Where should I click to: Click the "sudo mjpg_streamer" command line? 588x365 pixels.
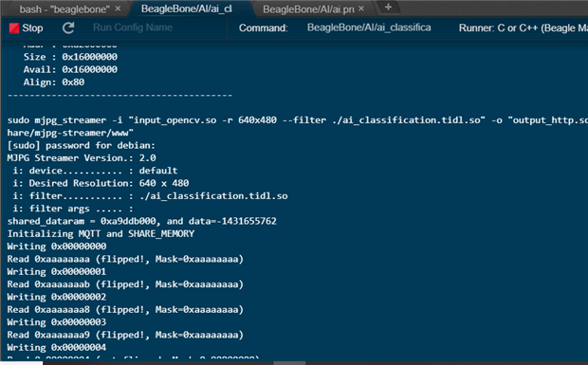click(298, 120)
